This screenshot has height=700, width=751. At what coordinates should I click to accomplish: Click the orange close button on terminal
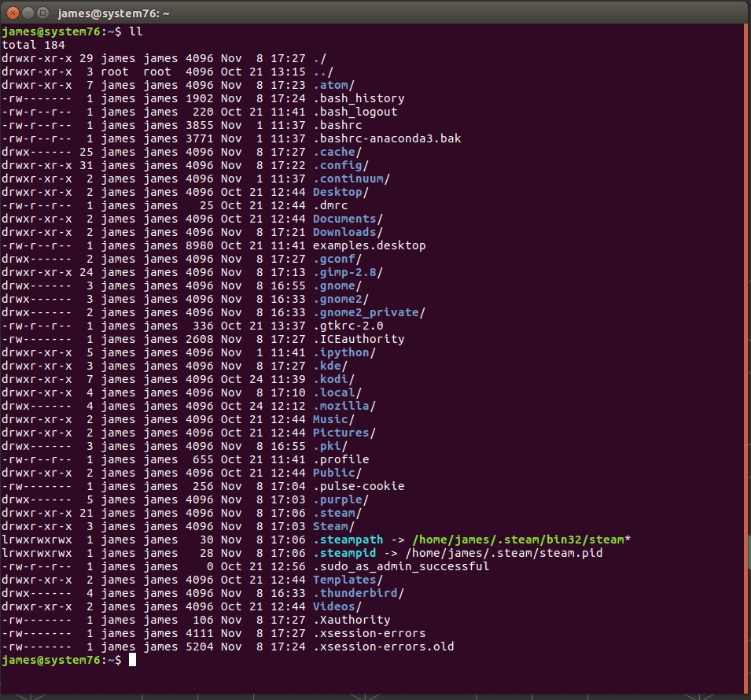coord(11,13)
